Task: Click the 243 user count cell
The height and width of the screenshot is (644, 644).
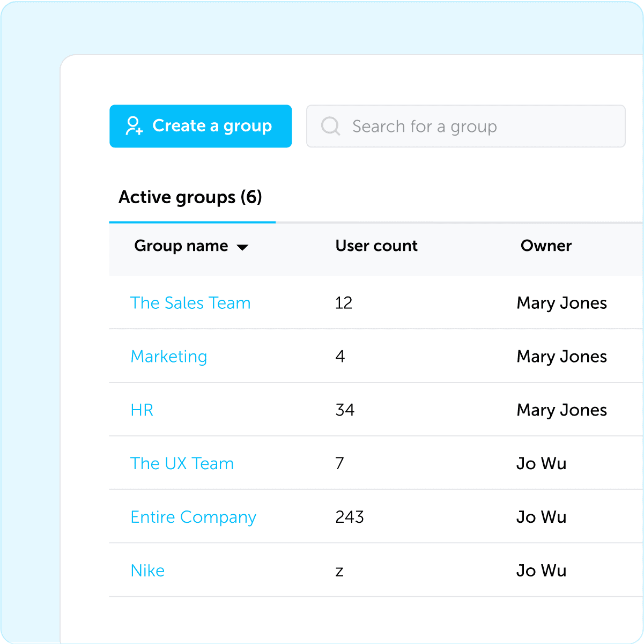Action: click(x=350, y=517)
